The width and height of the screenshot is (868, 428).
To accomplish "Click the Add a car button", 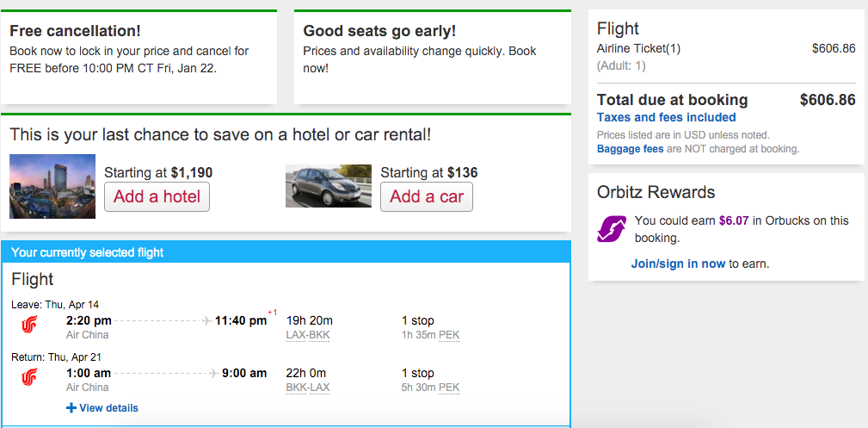I will [x=426, y=196].
